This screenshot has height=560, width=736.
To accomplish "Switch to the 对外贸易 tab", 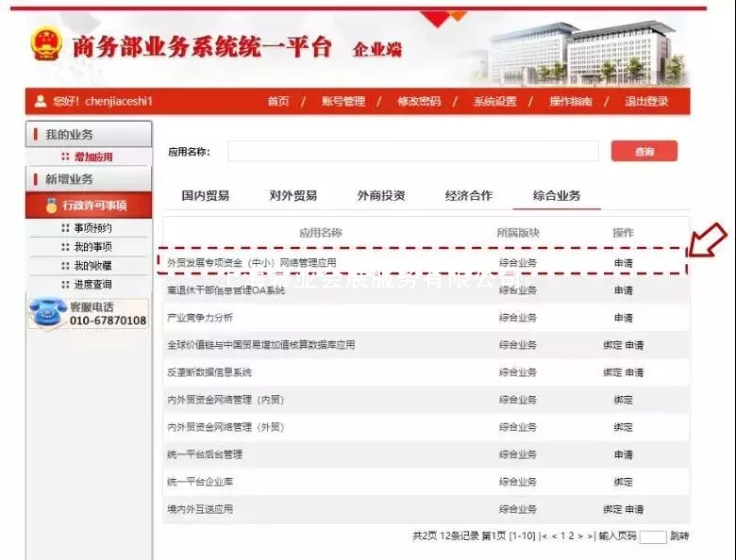I will click(293, 196).
